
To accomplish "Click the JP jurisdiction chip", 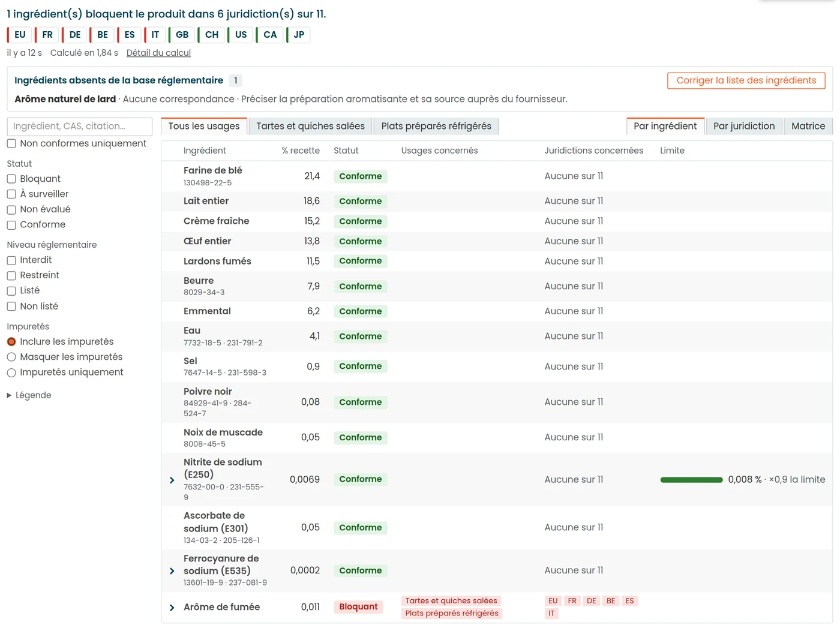I will [x=298, y=35].
